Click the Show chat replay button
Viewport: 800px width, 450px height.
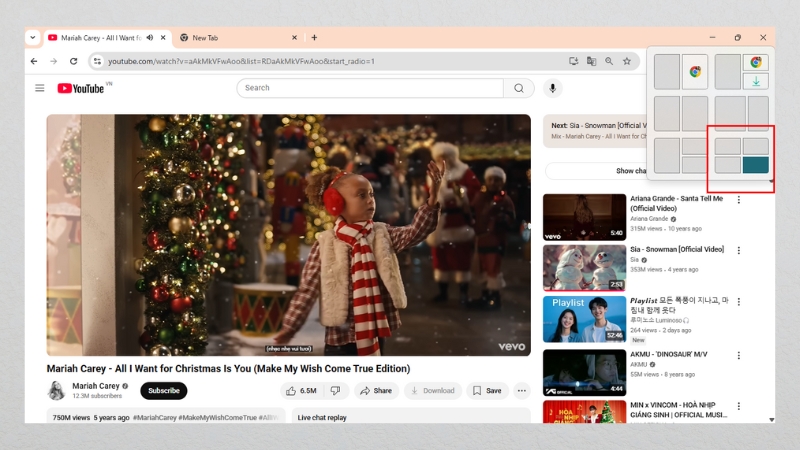point(596,171)
